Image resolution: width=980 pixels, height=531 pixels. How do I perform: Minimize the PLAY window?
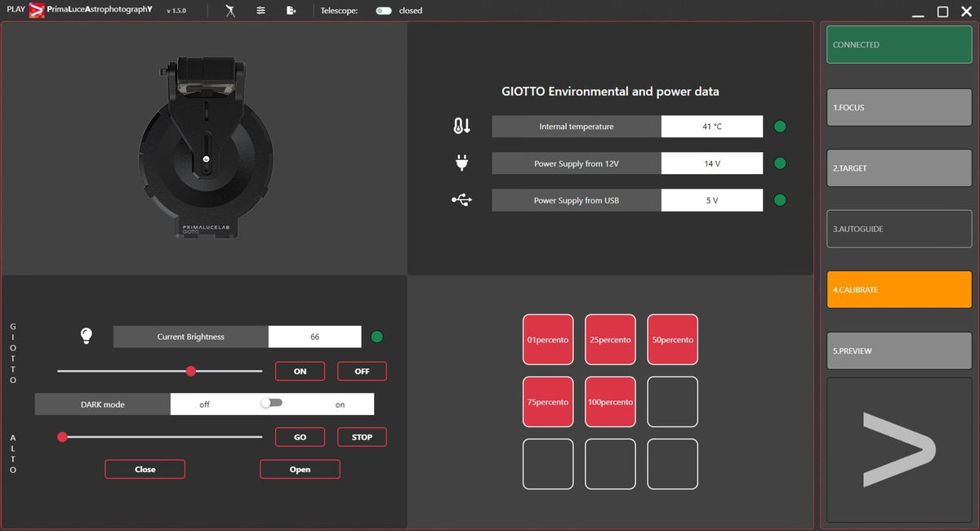(x=919, y=16)
